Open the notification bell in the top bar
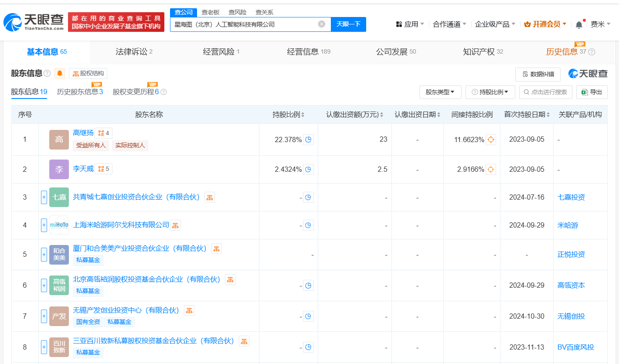Screen dimensions: 619x364 579,24
